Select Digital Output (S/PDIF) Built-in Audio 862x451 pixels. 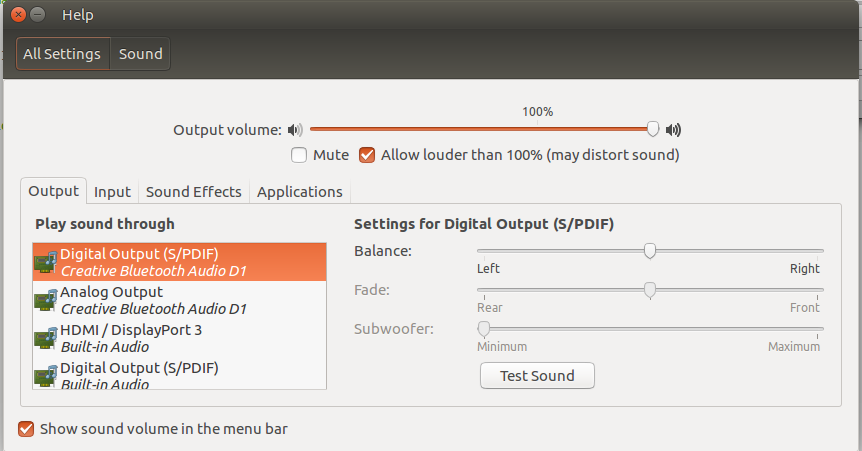[x=179, y=373]
